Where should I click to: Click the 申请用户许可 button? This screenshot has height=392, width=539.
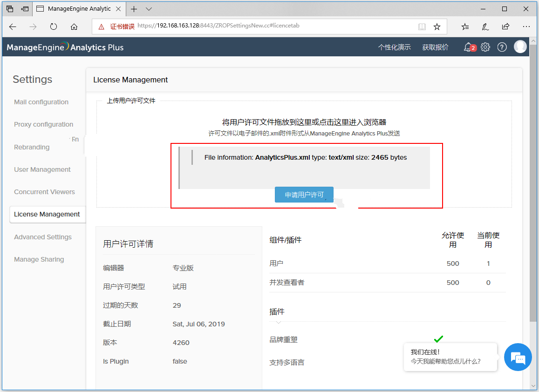tap(304, 195)
